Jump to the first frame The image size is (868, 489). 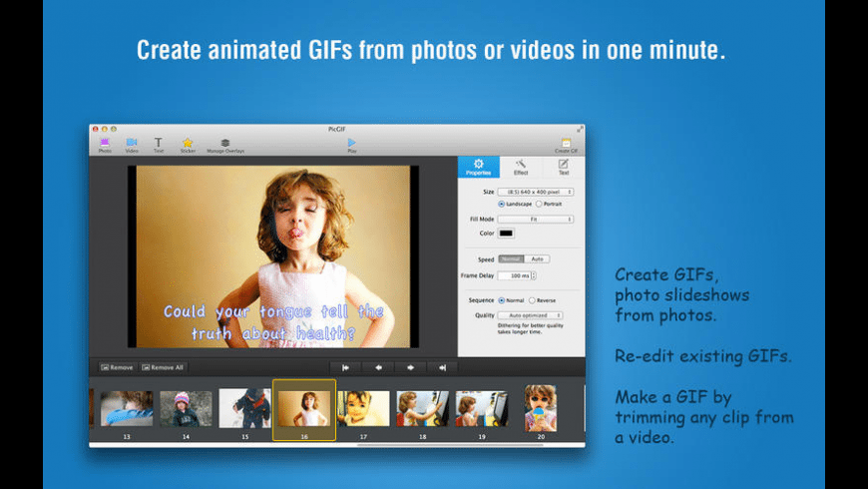tap(345, 367)
